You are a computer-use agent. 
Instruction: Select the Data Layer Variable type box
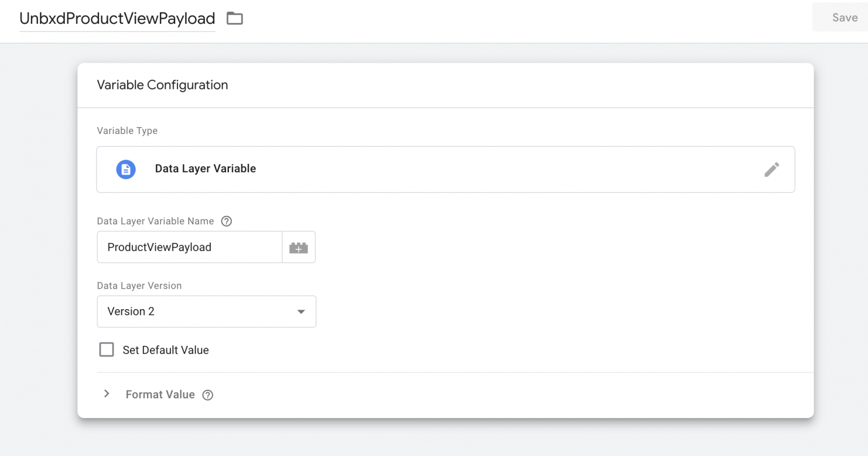445,170
